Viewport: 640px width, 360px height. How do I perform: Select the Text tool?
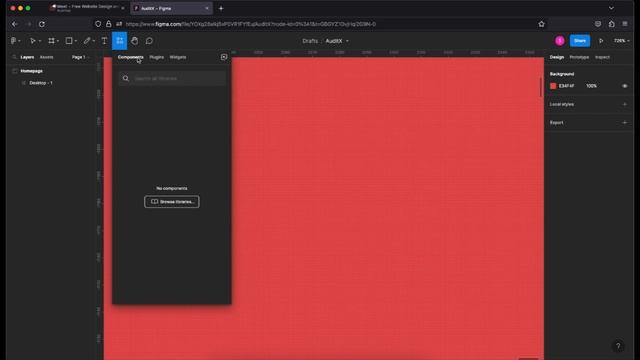click(x=104, y=41)
